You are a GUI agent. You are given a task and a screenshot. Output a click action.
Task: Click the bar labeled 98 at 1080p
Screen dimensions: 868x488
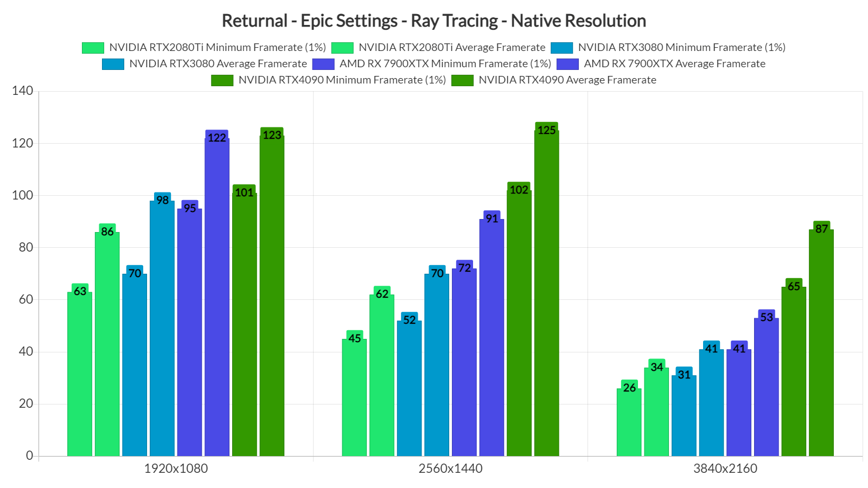click(162, 329)
